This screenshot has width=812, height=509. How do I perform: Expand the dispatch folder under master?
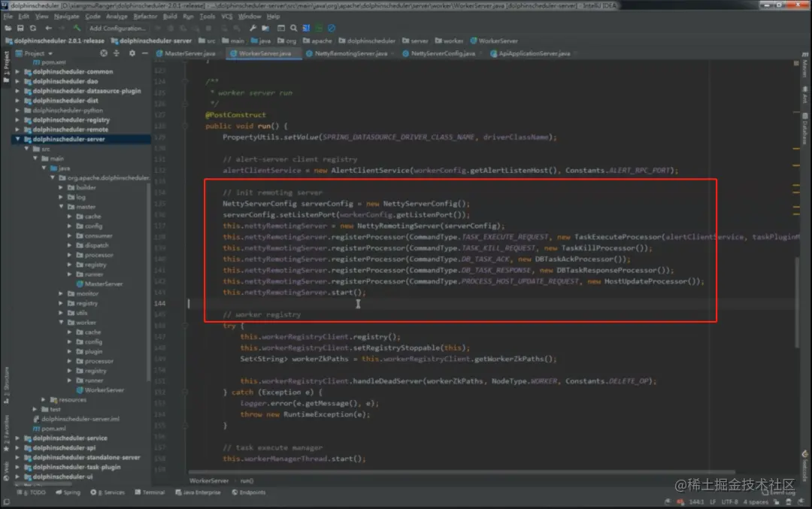coord(70,245)
